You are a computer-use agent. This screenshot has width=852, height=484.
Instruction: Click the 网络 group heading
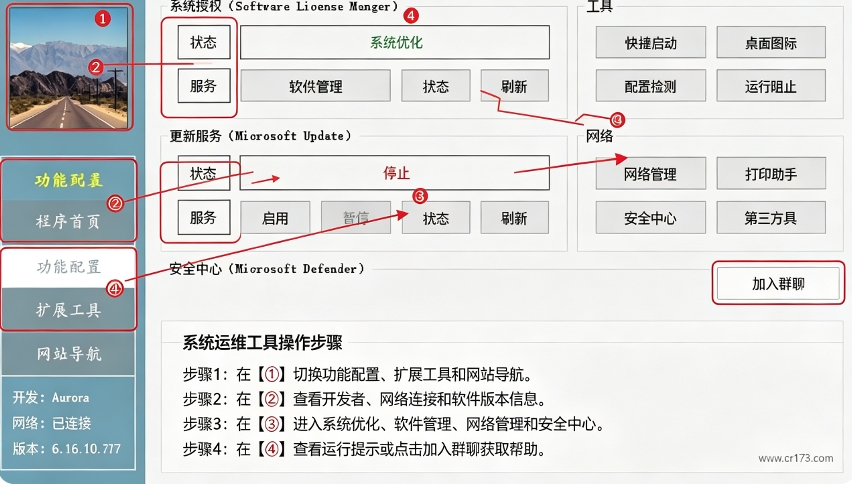[x=599, y=136]
